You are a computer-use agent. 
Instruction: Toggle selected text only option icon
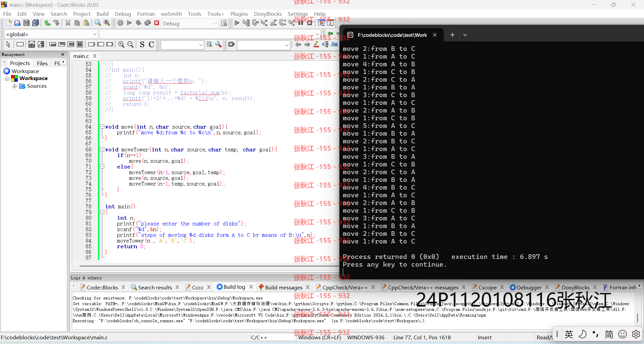[x=325, y=45]
